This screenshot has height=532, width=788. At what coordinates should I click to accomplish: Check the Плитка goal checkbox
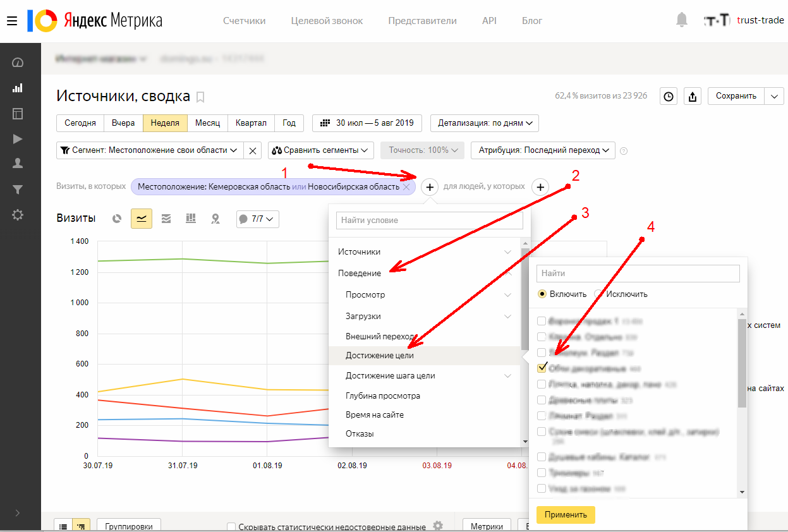(x=541, y=384)
